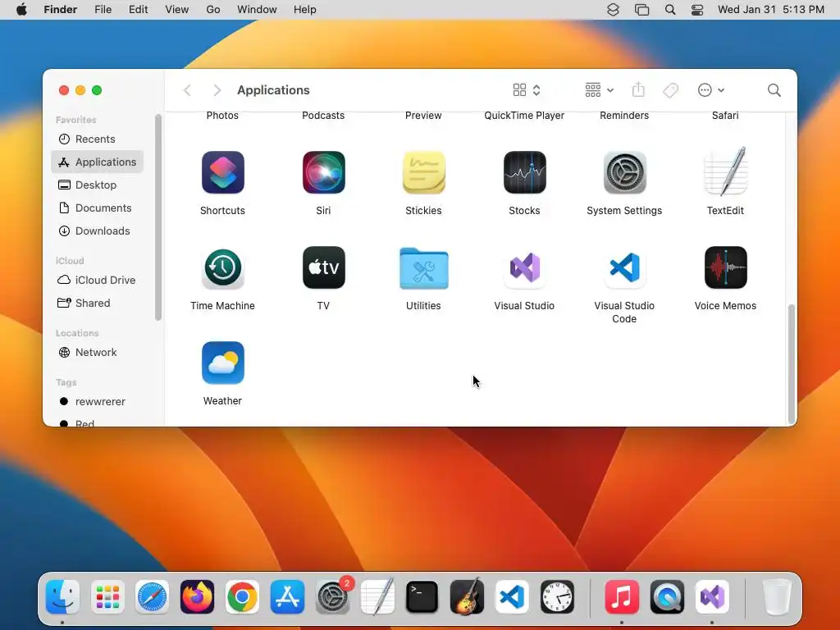Click the QuickTime Player label

click(524, 115)
